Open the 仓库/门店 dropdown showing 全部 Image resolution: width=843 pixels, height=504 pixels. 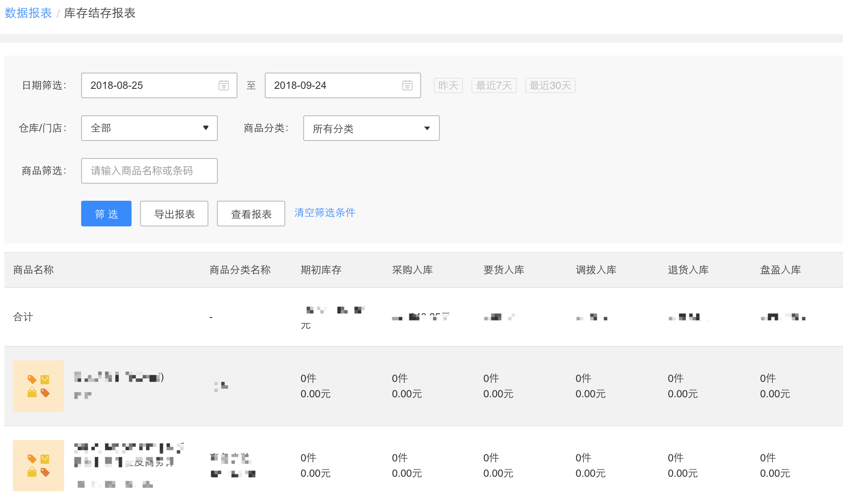[x=149, y=128]
